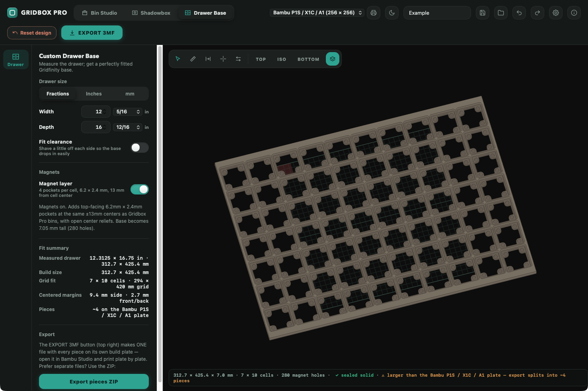
Task: Open the print icon next to printer selector
Action: point(373,13)
